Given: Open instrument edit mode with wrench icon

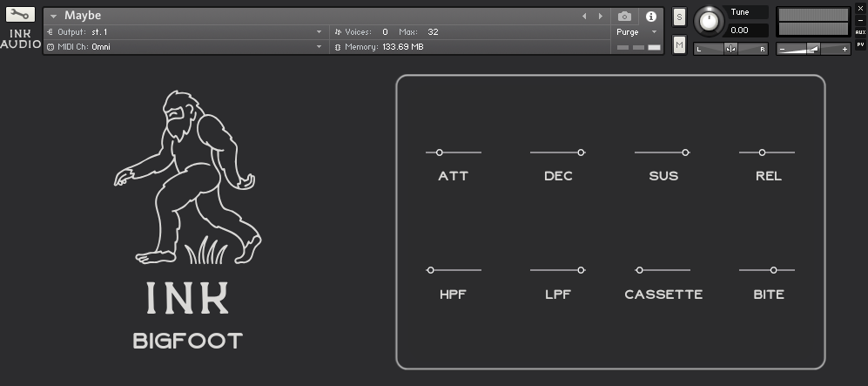Looking at the screenshot, I should (20, 15).
